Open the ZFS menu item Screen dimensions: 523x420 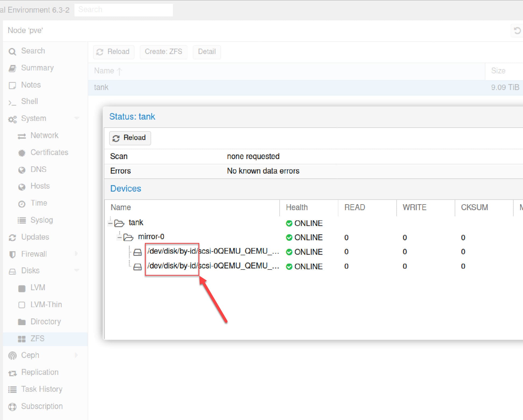[37, 339]
